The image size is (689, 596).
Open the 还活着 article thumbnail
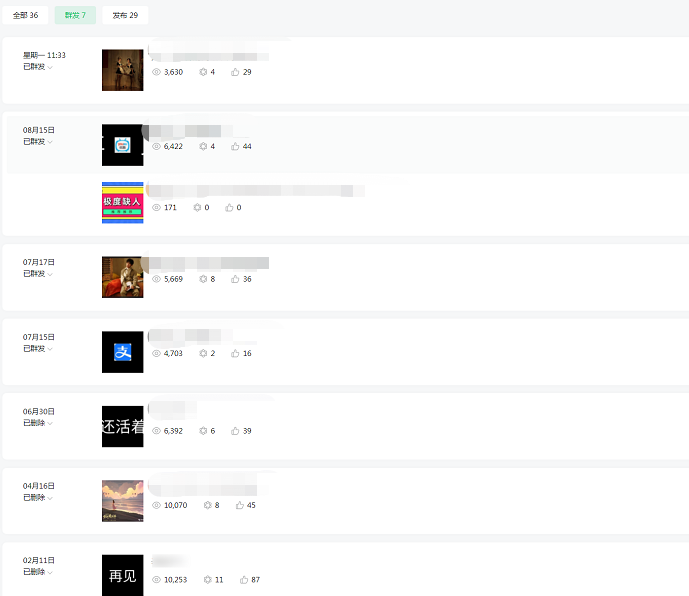pyautogui.click(x=123, y=426)
